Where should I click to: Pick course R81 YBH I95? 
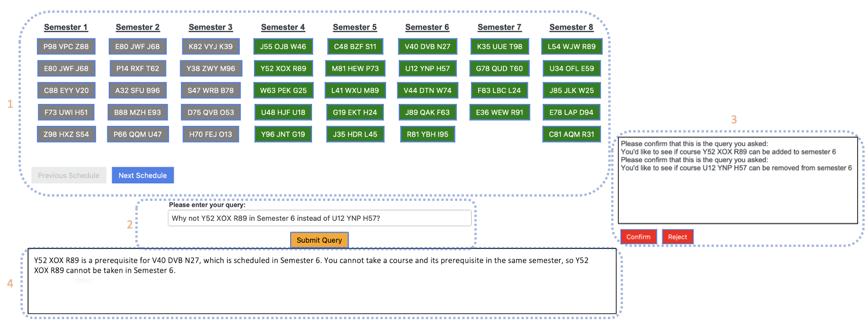click(x=427, y=134)
